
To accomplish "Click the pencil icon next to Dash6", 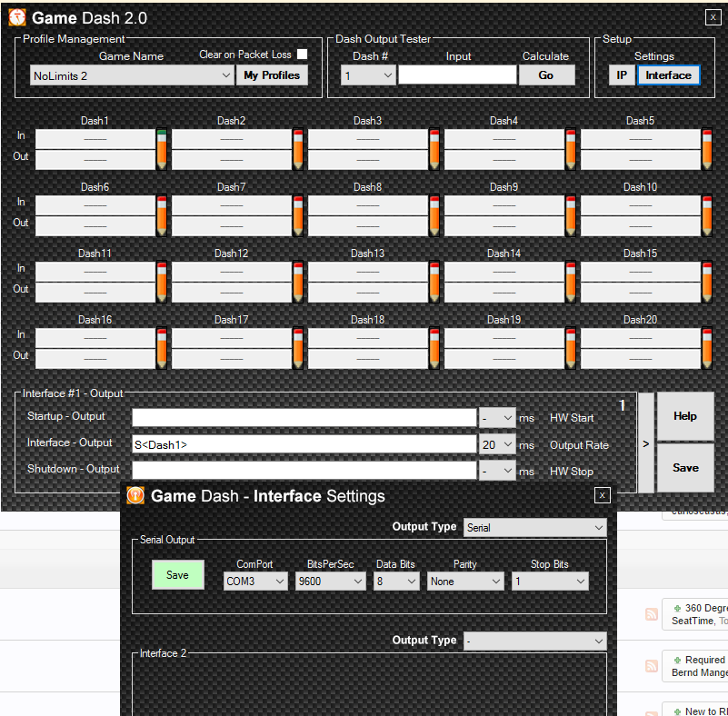I will (161, 215).
